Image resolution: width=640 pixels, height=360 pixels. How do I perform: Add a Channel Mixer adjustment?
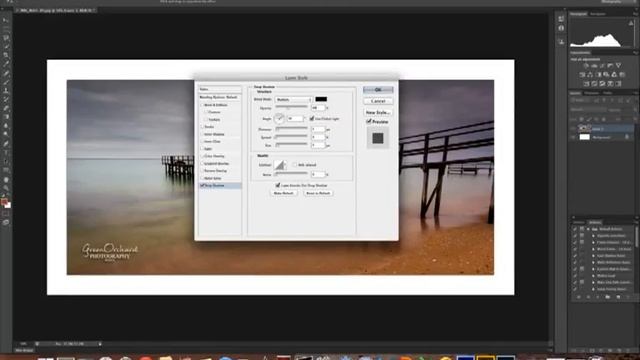pyautogui.click(x=614, y=75)
